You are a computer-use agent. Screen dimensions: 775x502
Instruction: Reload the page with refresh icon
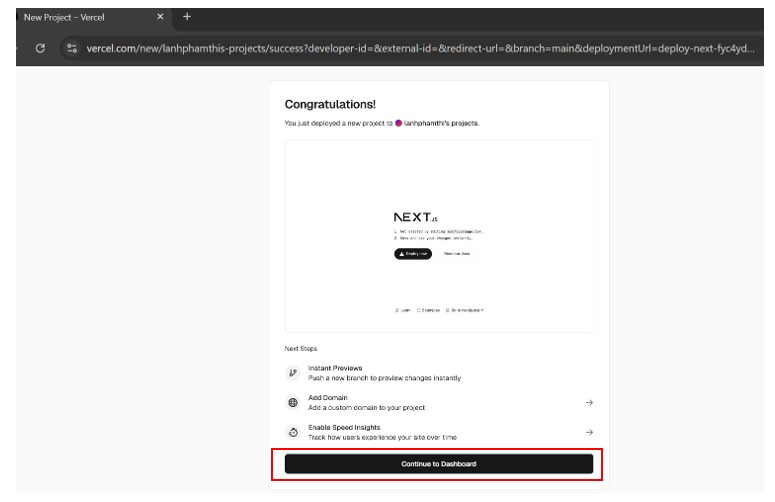(x=41, y=48)
